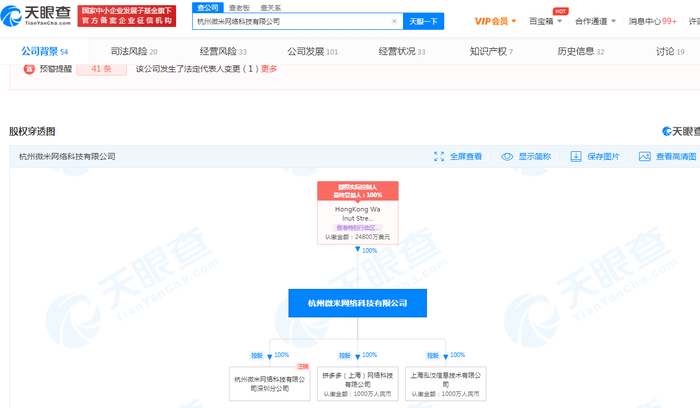Select the 公司背景 tab
Image resolution: width=700 pixels, height=408 pixels.
pyautogui.click(x=45, y=51)
